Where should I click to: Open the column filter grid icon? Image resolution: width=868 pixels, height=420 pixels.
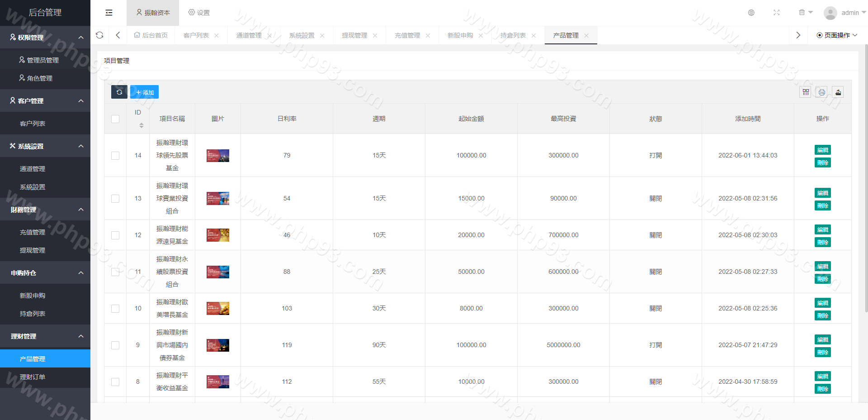click(806, 92)
